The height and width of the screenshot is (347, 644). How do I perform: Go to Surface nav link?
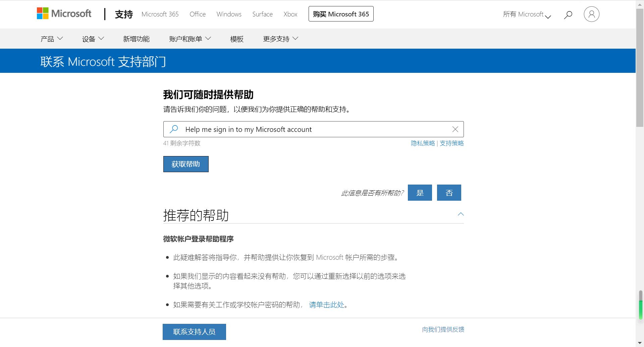263,14
